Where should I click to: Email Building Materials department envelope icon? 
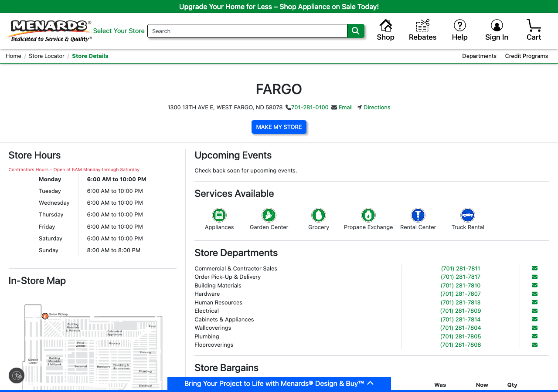click(x=534, y=285)
